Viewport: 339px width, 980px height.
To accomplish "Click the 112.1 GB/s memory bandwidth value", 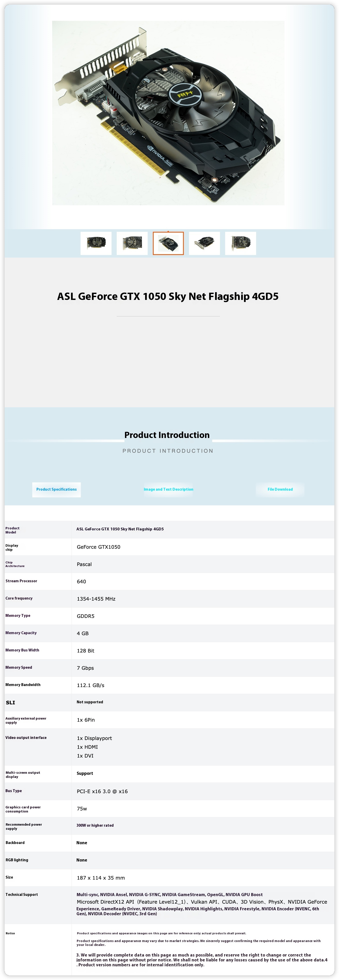I will point(91,685).
